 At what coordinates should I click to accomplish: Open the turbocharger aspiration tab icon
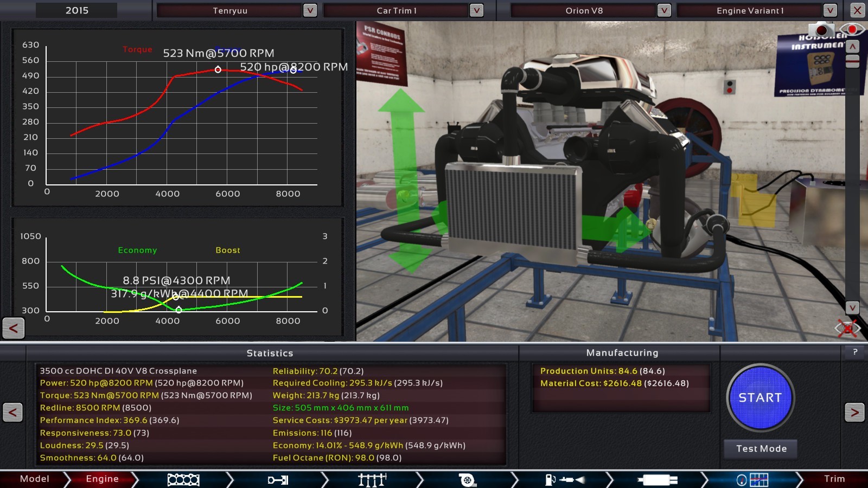coord(467,479)
